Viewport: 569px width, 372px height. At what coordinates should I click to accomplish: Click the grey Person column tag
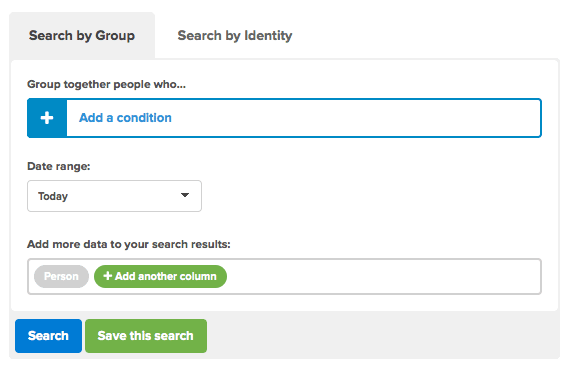(x=61, y=276)
